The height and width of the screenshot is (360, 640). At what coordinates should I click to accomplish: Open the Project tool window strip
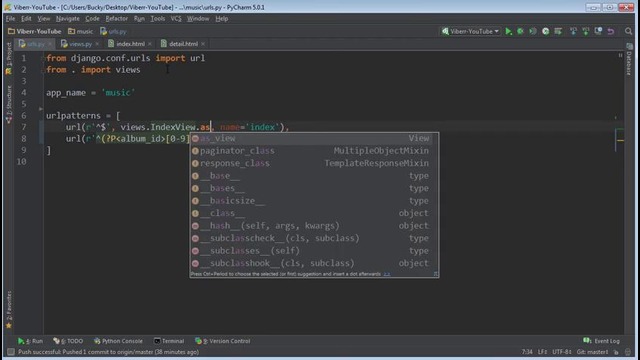pyautogui.click(x=9, y=59)
